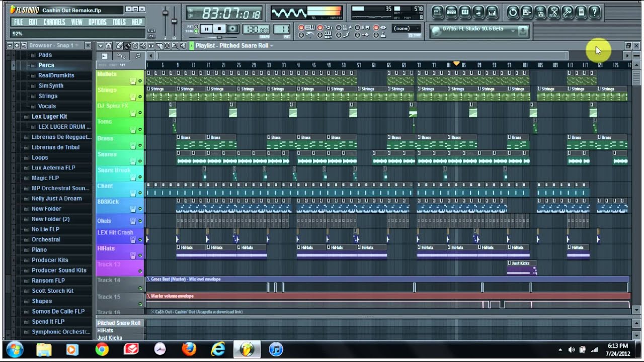
Task: Click the Undo history icon
Action: [513, 13]
